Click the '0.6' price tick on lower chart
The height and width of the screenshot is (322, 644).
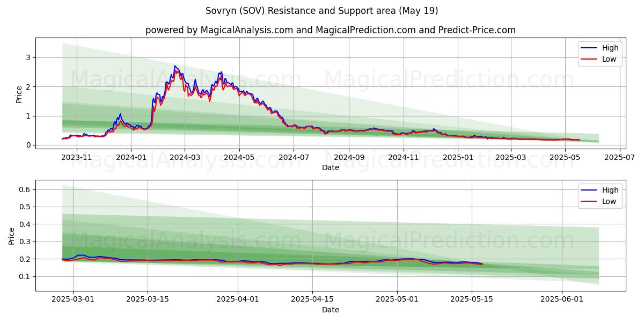(x=26, y=189)
